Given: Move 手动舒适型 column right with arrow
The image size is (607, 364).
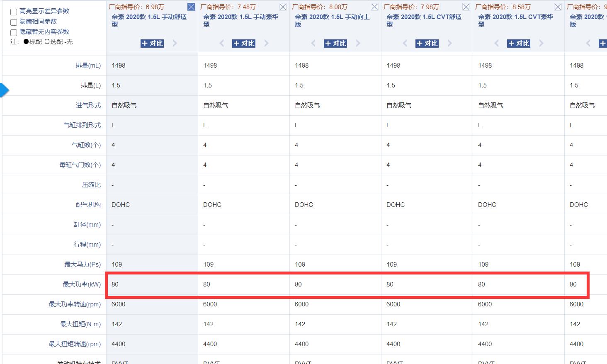Looking at the screenshot, I should click(175, 43).
